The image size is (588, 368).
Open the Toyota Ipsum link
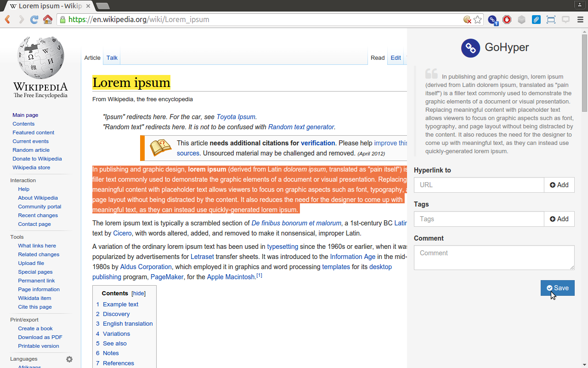[x=236, y=117]
